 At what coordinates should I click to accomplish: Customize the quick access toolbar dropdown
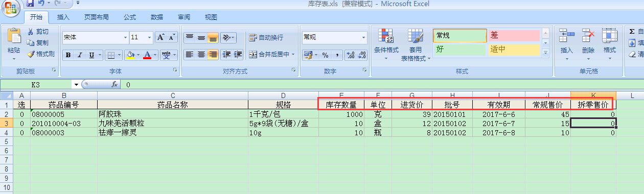(x=78, y=3)
